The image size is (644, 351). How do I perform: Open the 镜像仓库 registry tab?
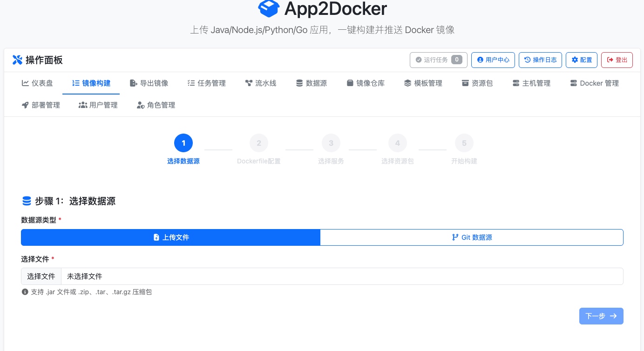click(x=366, y=83)
